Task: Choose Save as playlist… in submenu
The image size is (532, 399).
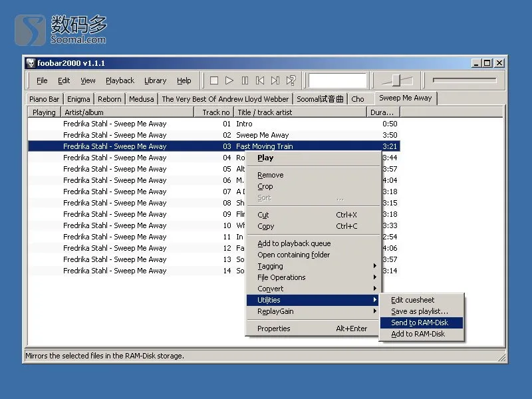Action: pos(422,311)
